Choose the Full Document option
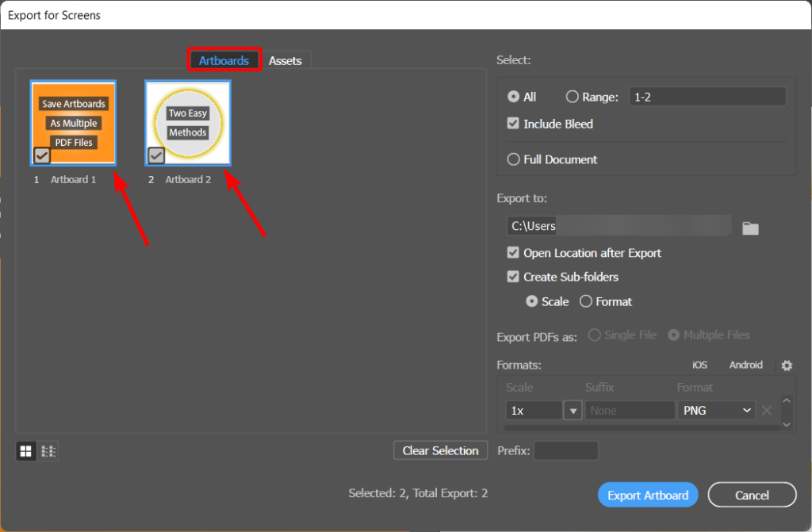 click(513, 159)
